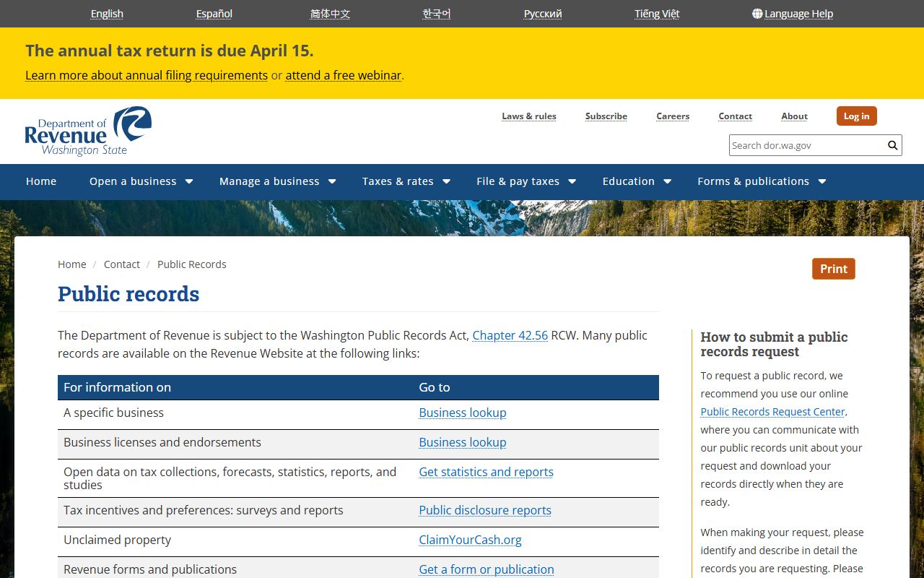The image size is (924, 578).
Task: Open the Open a business menu item
Action: 133,181
